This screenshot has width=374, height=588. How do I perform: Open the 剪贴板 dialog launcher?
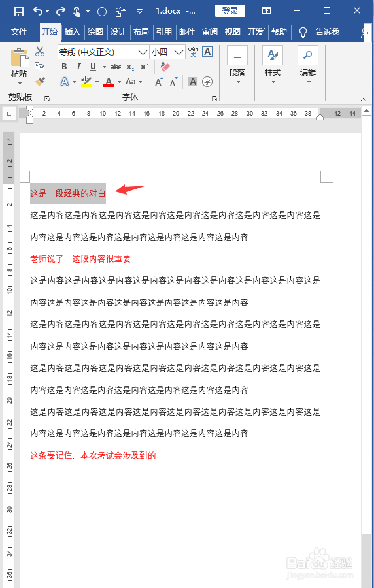click(47, 98)
